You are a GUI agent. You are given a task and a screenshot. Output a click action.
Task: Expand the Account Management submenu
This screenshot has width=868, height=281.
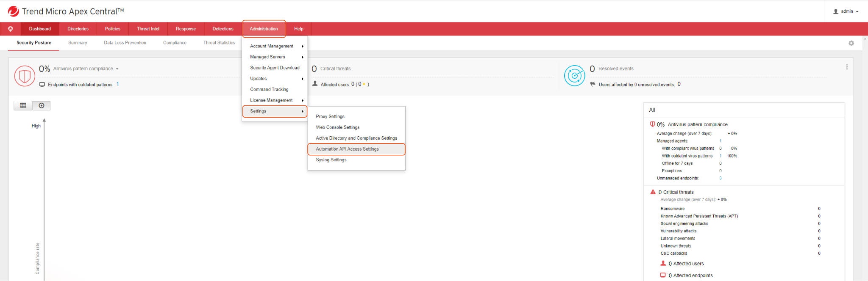point(275,46)
